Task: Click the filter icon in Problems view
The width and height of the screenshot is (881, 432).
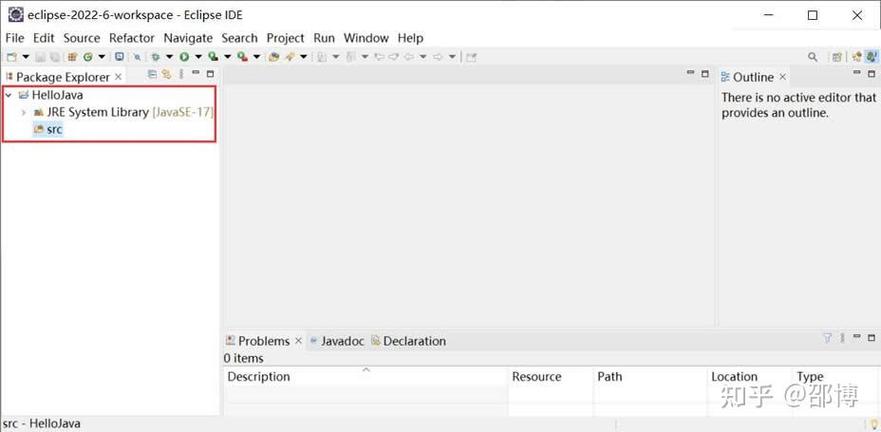Action: point(827,339)
